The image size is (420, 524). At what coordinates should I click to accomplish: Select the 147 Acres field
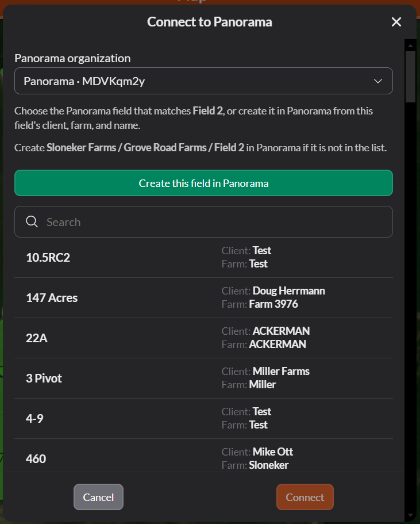(x=203, y=298)
